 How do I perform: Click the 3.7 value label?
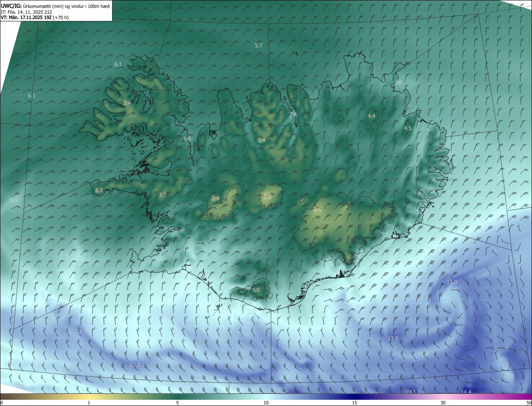163,195
